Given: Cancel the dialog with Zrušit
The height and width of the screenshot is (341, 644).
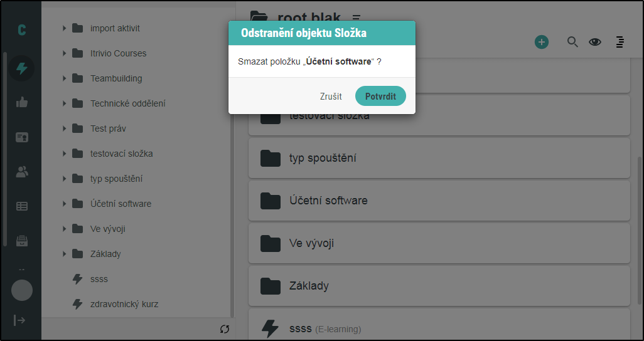Looking at the screenshot, I should 331,97.
